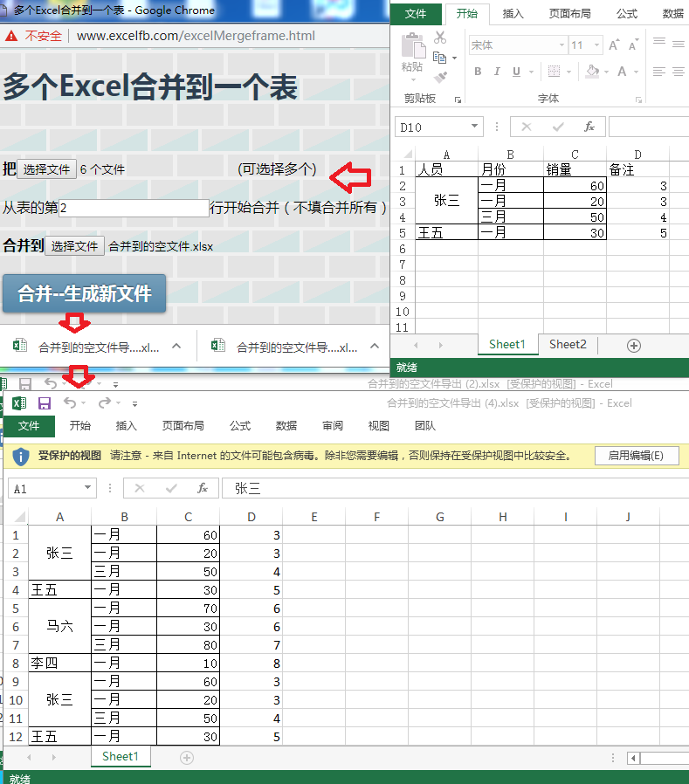Open the 宋体 font name dropdown
Screen dimensions: 689x784
point(562,45)
